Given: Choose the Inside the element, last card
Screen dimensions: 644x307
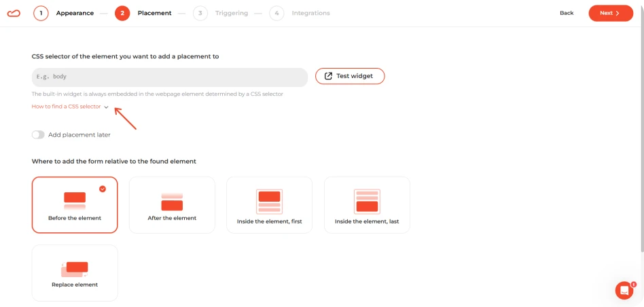Looking at the screenshot, I should point(367,205).
